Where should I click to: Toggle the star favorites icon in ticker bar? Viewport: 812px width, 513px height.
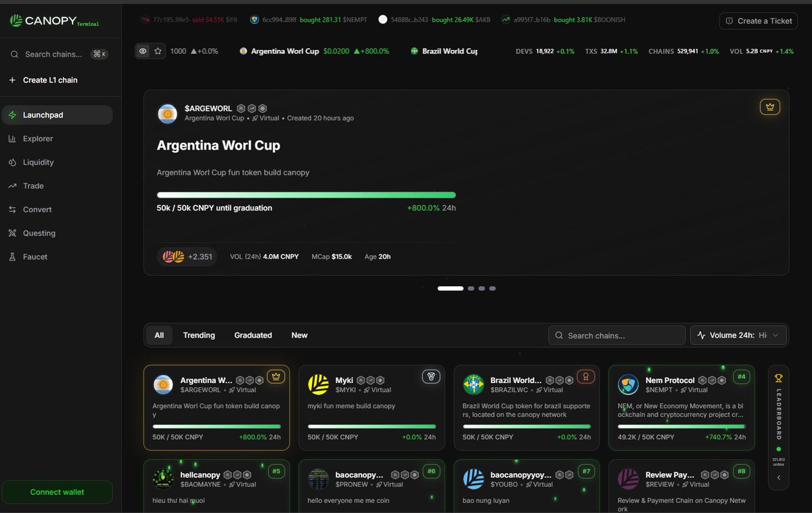[x=158, y=51]
